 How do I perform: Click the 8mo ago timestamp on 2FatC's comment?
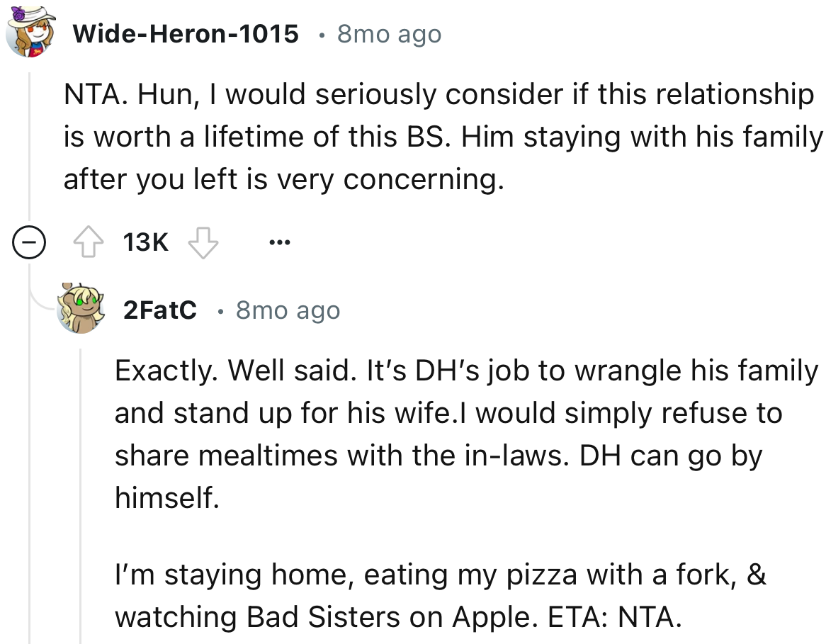point(287,310)
